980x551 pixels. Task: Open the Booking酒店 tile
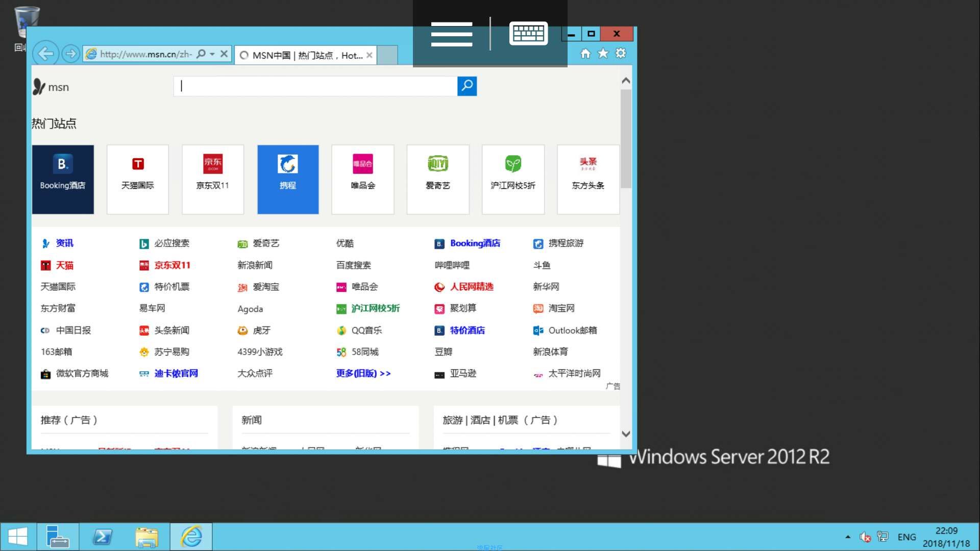(x=63, y=179)
